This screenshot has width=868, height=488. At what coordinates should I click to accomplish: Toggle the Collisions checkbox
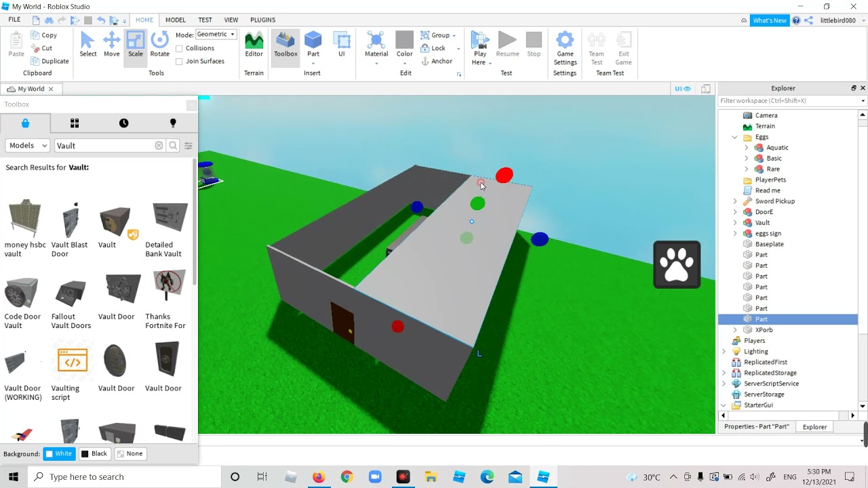click(179, 48)
